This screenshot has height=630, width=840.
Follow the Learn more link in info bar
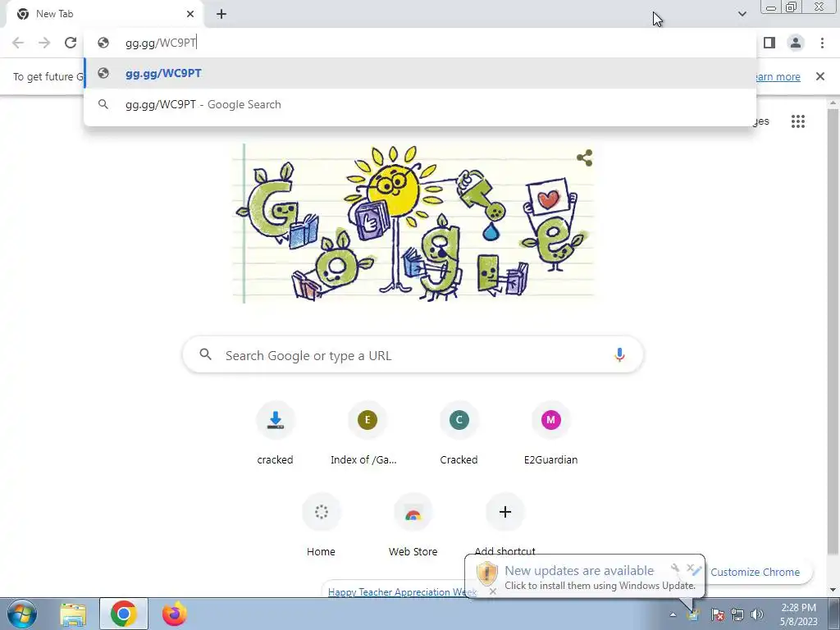[778, 76]
